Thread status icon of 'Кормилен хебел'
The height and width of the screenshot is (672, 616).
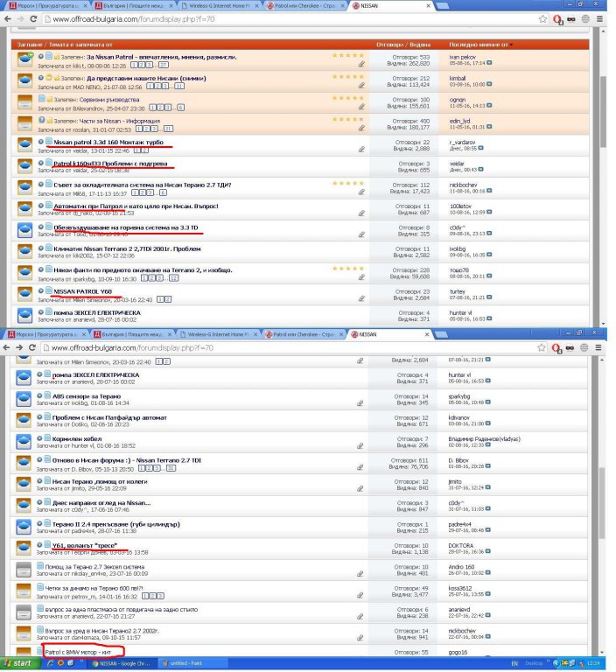pos(24,442)
